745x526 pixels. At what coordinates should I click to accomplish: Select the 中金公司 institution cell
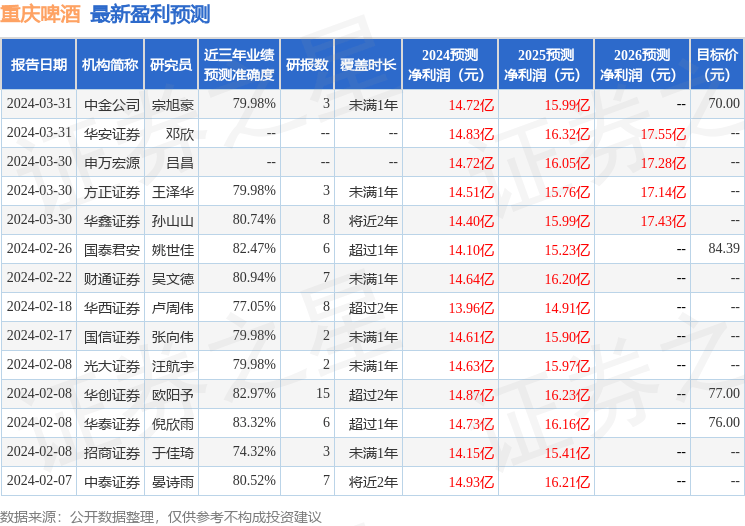(111, 104)
